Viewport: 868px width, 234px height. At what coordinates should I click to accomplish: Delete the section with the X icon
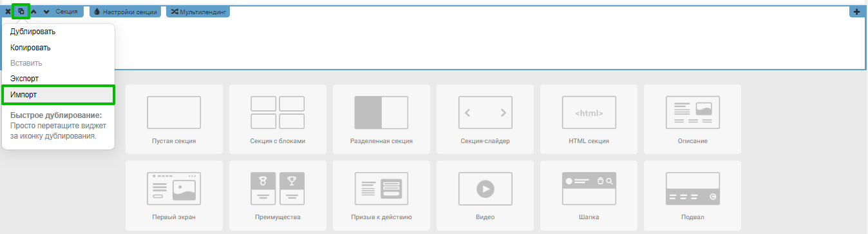click(x=8, y=12)
